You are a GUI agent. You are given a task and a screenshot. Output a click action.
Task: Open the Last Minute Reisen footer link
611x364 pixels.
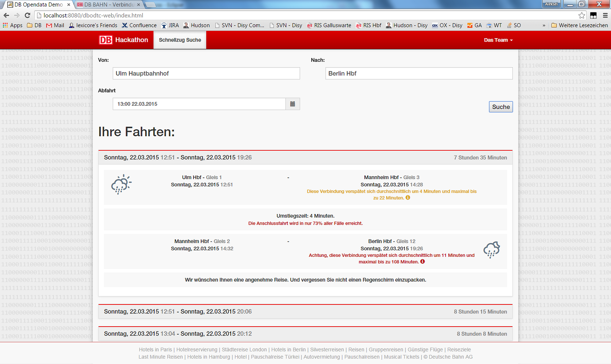coord(161,357)
